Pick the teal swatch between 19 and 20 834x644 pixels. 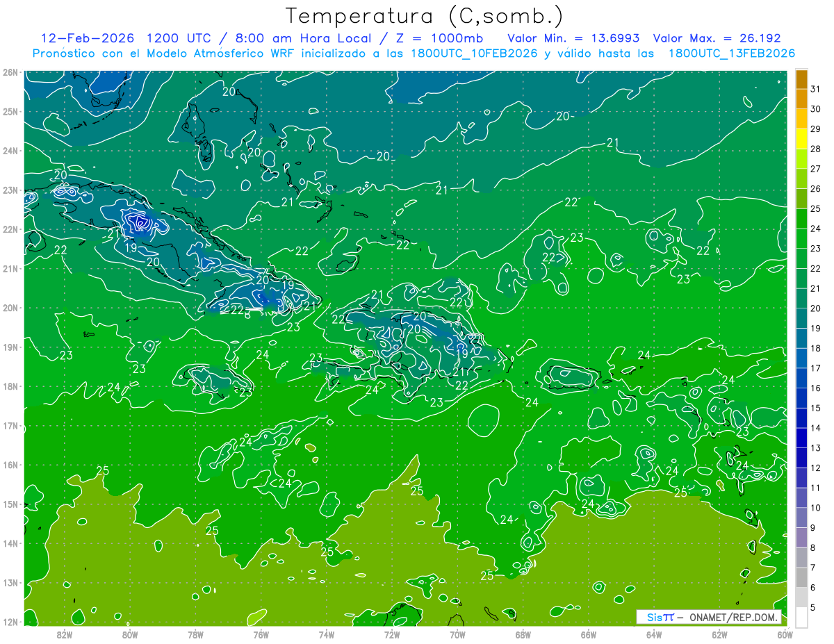pos(801,318)
